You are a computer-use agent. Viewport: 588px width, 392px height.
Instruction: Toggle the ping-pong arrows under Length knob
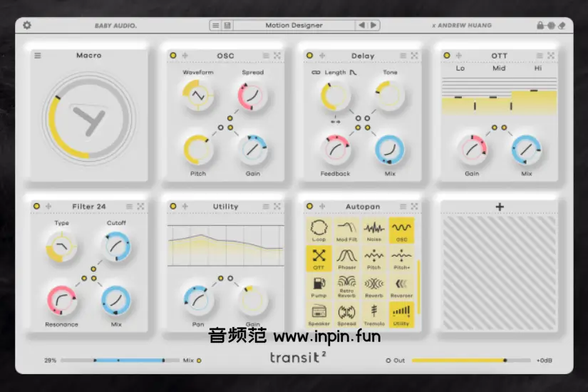pos(335,122)
